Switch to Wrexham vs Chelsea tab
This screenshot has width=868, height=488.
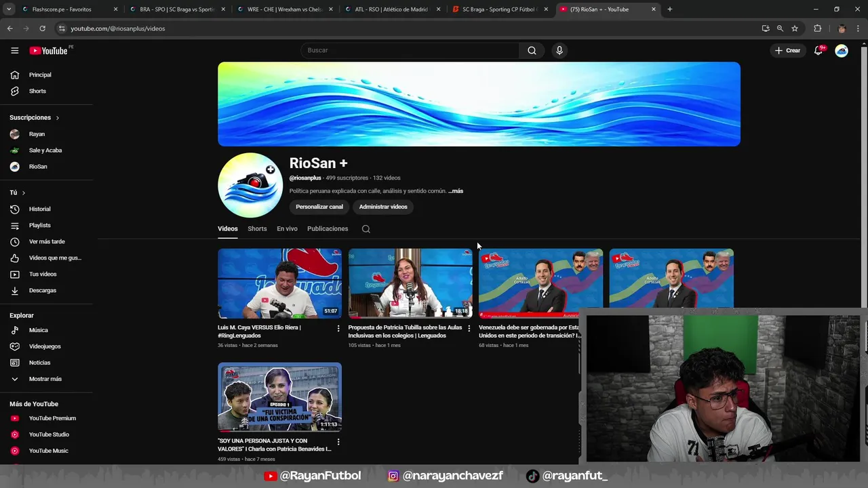(x=283, y=9)
